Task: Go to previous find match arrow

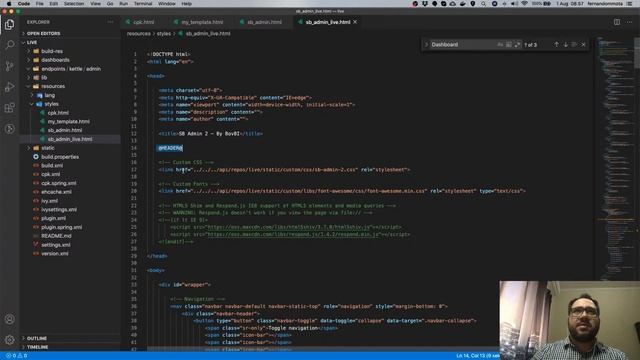Action: (556, 44)
